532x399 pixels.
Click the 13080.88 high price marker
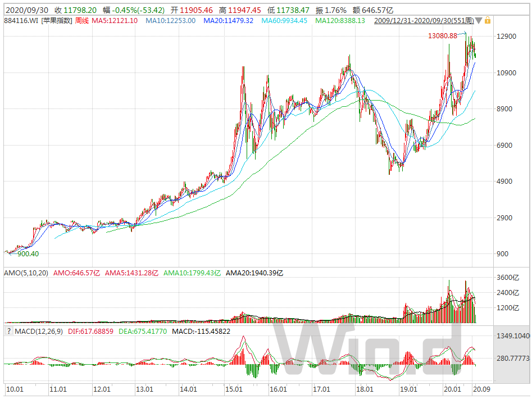coord(442,36)
